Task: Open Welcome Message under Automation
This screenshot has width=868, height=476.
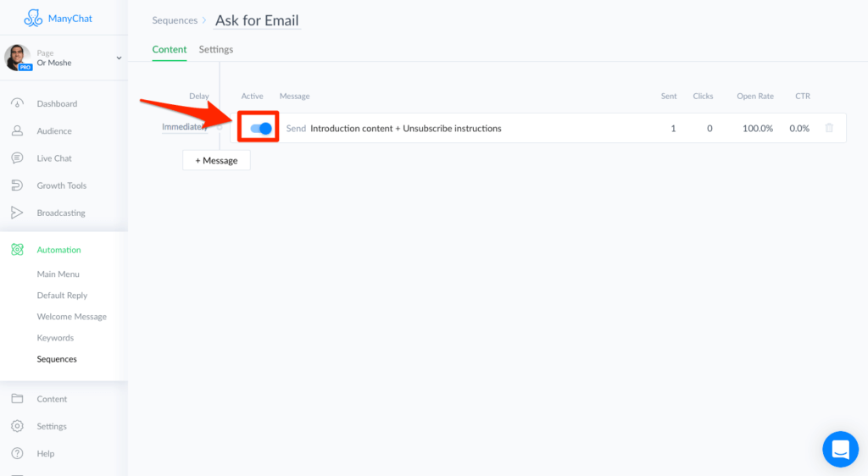Action: pyautogui.click(x=71, y=317)
